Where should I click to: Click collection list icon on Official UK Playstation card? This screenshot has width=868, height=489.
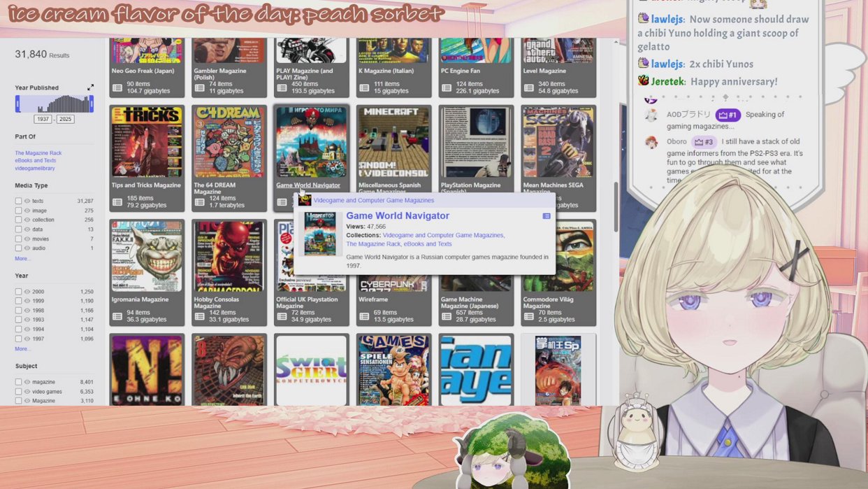click(282, 316)
